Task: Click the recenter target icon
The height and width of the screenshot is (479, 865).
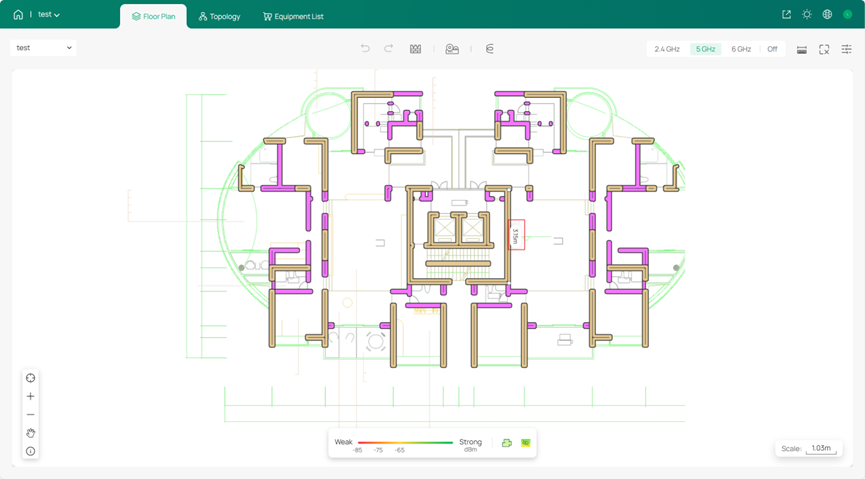Action: 31,378
